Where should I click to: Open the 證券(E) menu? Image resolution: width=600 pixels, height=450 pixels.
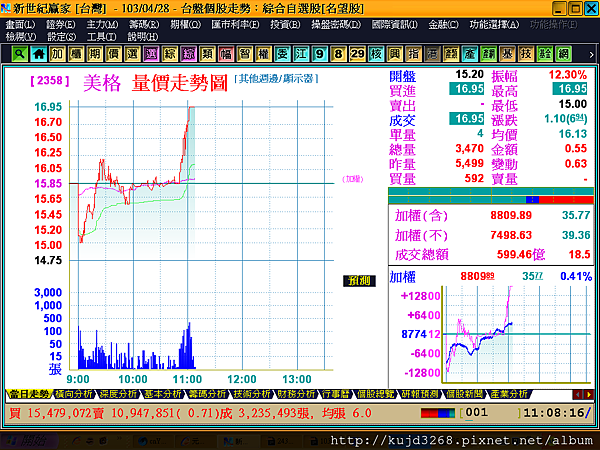click(x=60, y=25)
